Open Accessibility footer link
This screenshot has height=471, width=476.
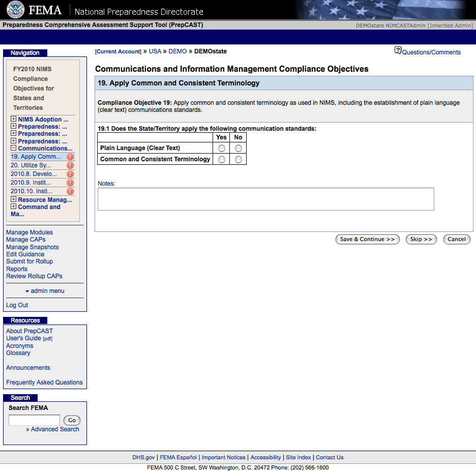tap(265, 457)
